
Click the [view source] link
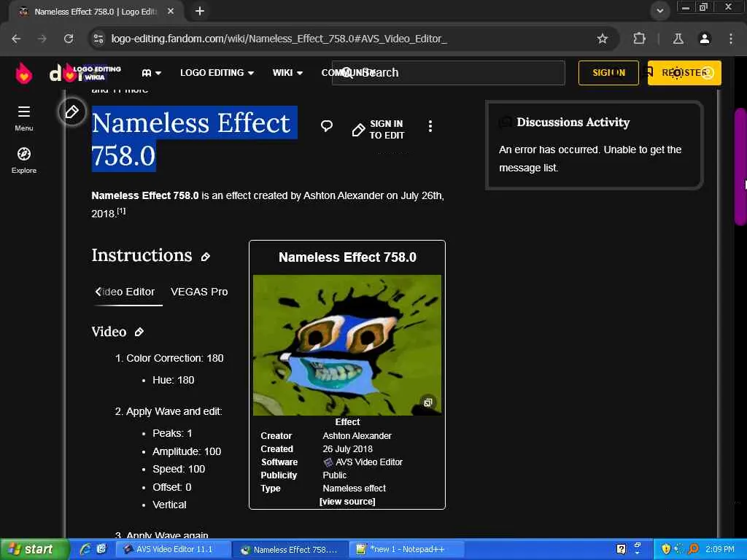(347, 502)
